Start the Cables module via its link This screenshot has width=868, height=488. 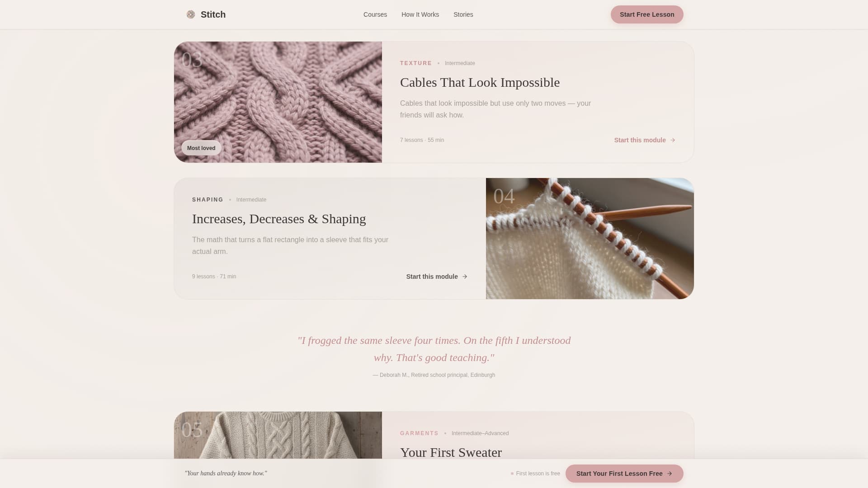coord(645,140)
